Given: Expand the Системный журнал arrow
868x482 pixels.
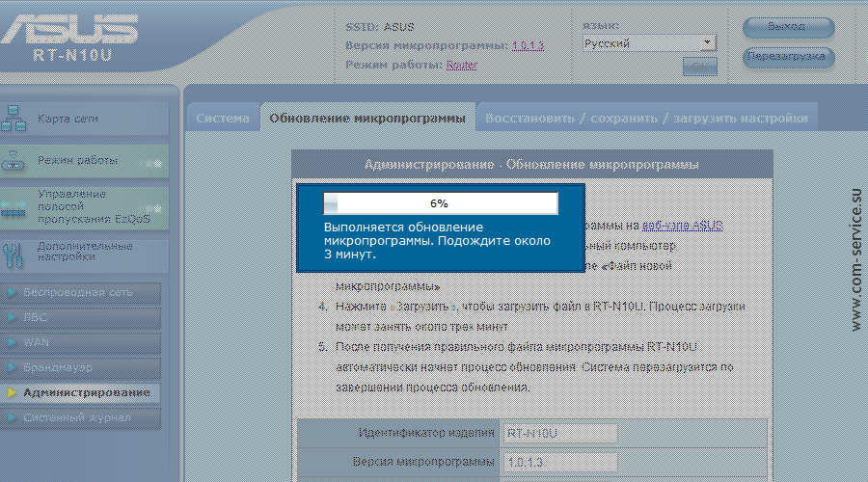Looking at the screenshot, I should [x=12, y=417].
